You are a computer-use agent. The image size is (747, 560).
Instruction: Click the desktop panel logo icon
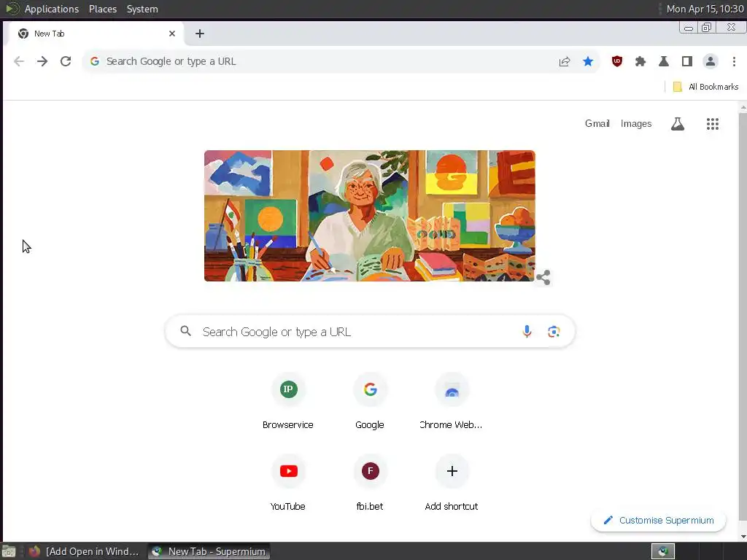pos(12,9)
